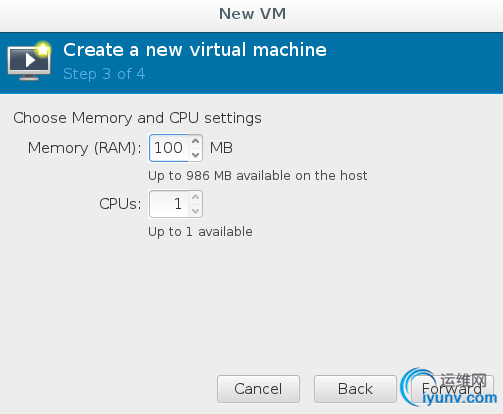Click the 'Memory (RAM):' label
The height and width of the screenshot is (414, 503).
point(85,148)
